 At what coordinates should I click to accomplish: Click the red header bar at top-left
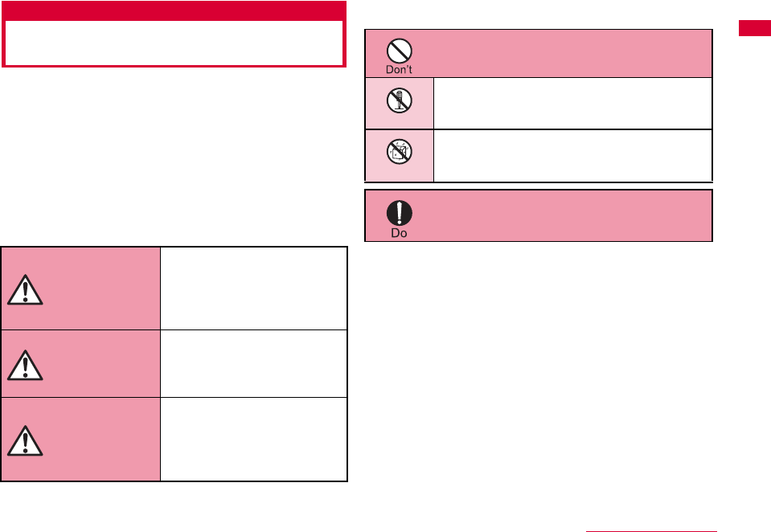(174, 10)
